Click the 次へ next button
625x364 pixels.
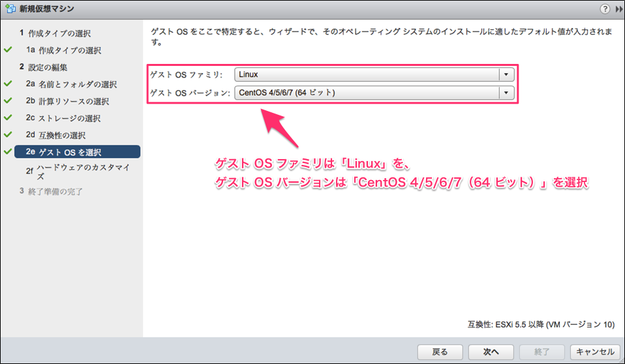click(x=491, y=352)
